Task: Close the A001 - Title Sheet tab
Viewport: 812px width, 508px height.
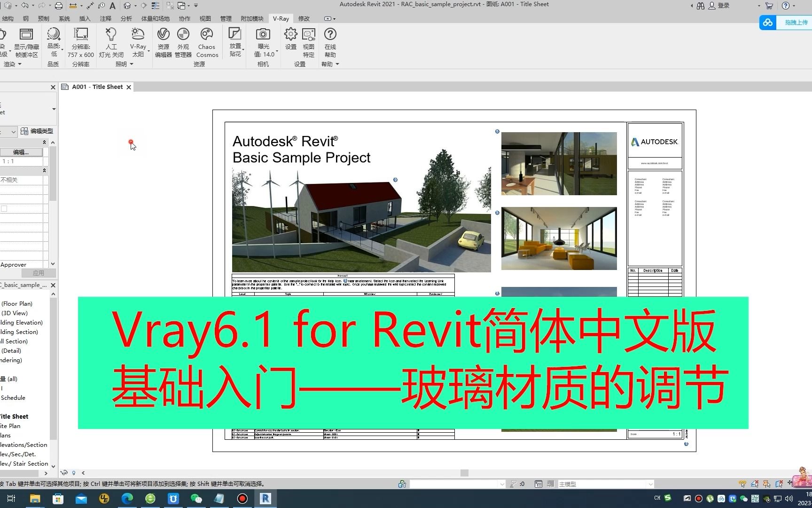Action: tap(129, 87)
